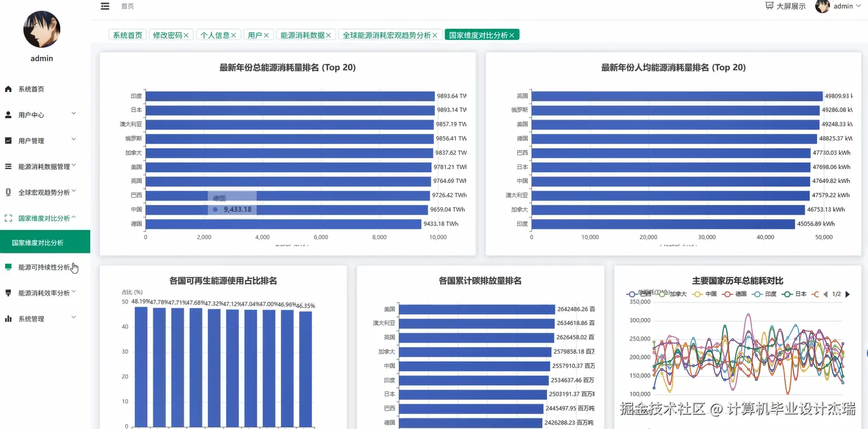
Task: Click the 主要国家历年总能耗对比 chart title
Action: pyautogui.click(x=738, y=281)
